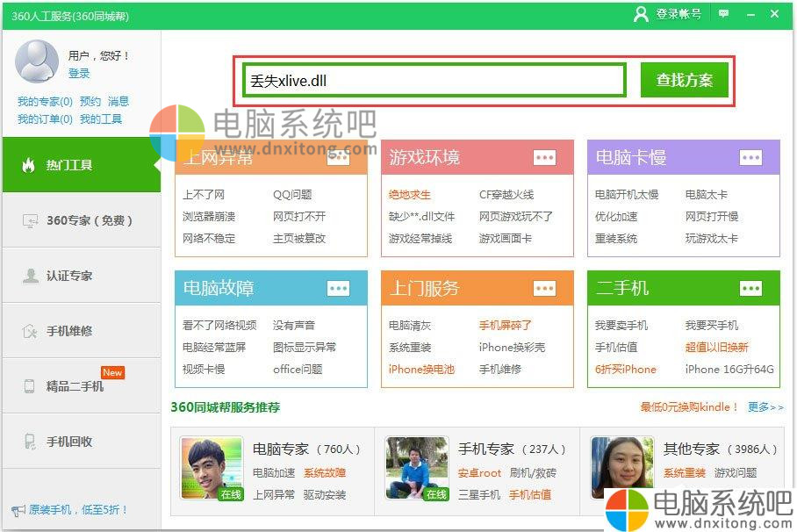Open the 手机回收 sidebar tab
Screen dimensions: 797x532
82,442
